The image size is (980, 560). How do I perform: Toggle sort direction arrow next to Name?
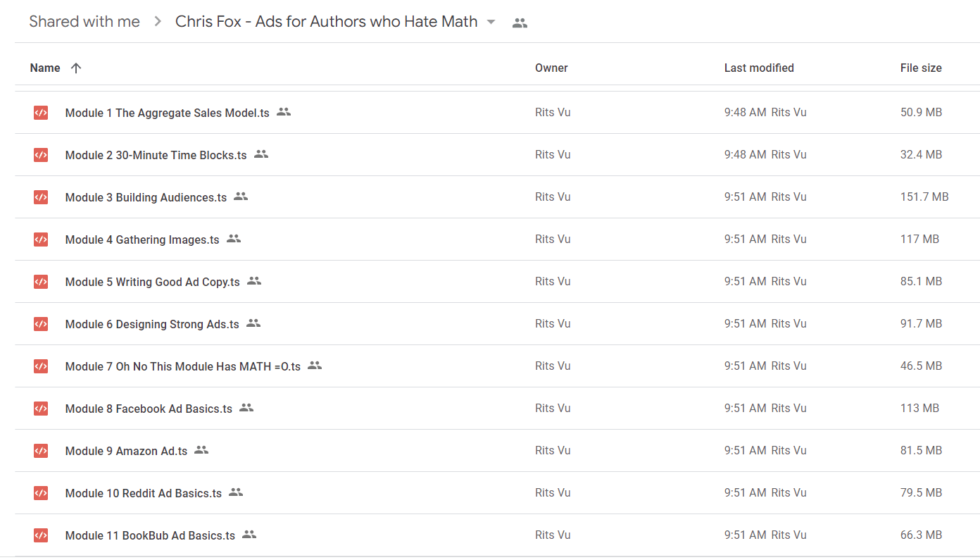76,68
